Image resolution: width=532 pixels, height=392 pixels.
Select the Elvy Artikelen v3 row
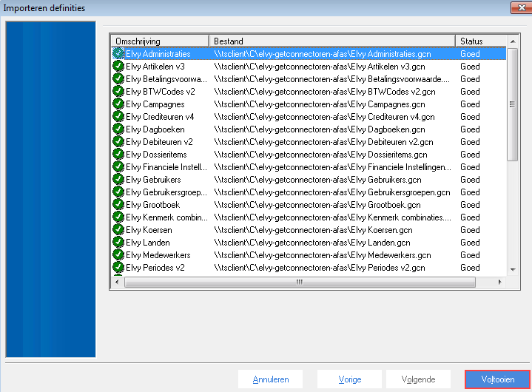(309, 66)
